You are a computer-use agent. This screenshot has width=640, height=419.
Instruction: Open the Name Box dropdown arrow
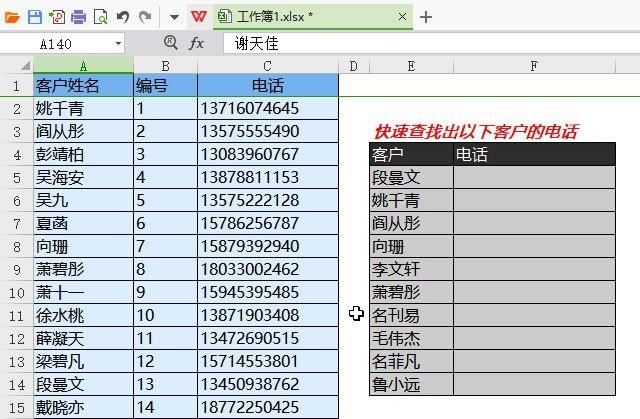[118, 44]
